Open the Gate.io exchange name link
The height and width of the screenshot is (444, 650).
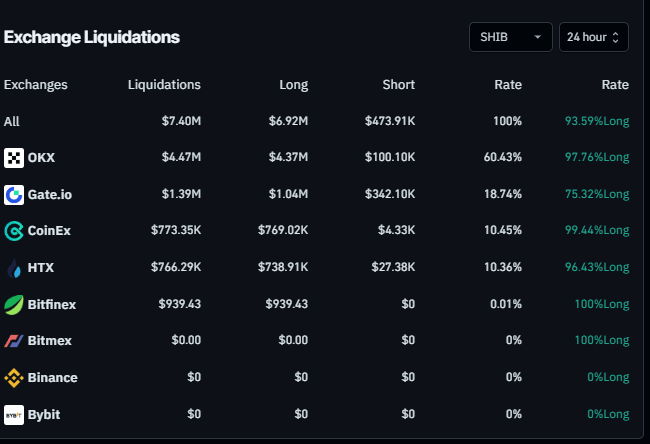tap(50, 194)
